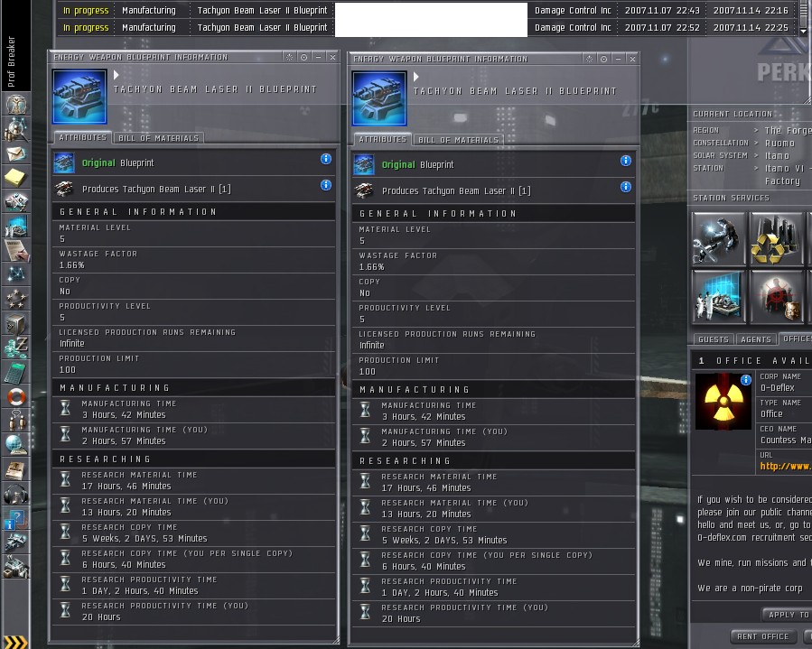Open the chat Channels icon
Screen dimensions: 812x649
[16, 422]
